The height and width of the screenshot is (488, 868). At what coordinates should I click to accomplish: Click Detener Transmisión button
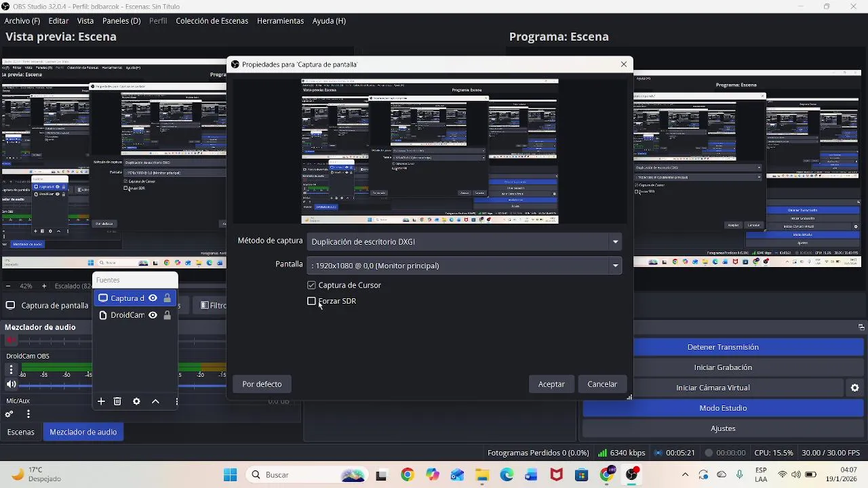723,347
